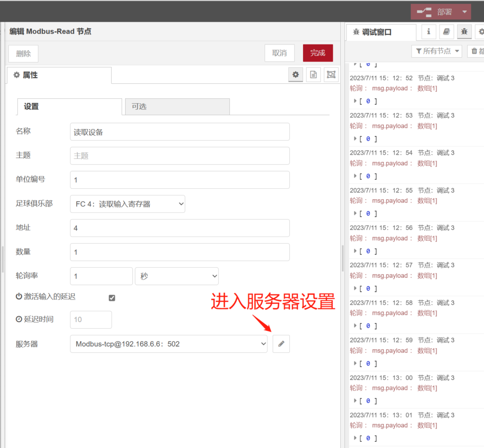The image size is (484, 448).
Task: Click the 单位编号 unit ID field
Action: click(x=180, y=180)
